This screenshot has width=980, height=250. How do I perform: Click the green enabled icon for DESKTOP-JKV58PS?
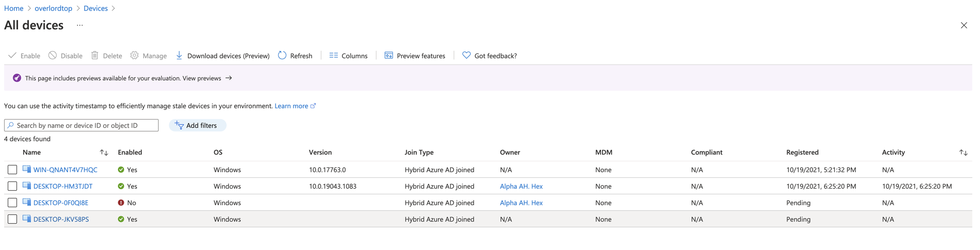pos(121,219)
